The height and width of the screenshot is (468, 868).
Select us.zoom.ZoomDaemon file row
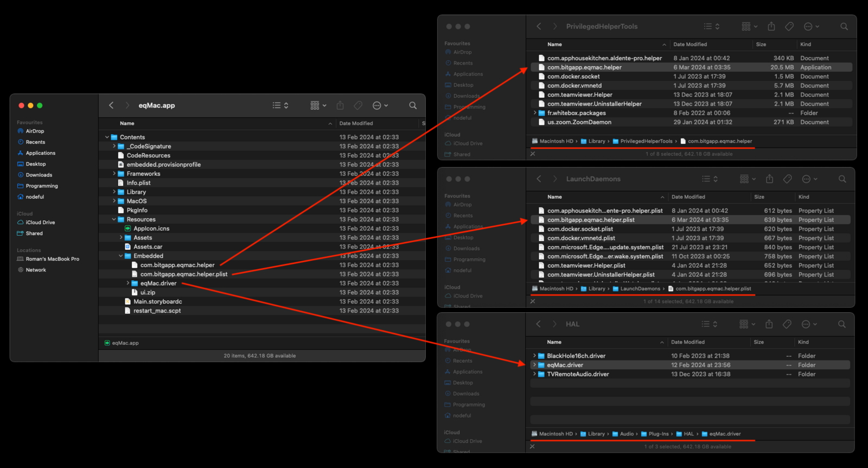click(x=579, y=123)
